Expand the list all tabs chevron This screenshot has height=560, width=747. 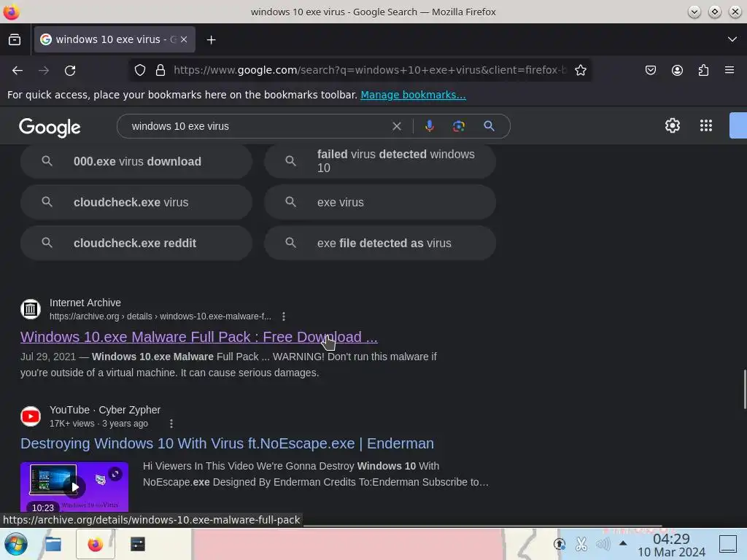point(732,39)
